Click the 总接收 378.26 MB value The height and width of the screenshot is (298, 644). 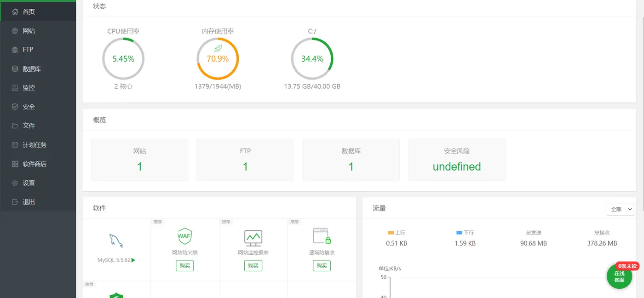point(602,243)
